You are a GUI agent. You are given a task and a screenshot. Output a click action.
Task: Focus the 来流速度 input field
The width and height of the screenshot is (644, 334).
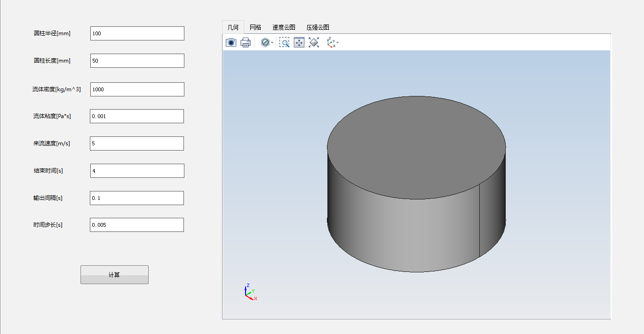(137, 143)
